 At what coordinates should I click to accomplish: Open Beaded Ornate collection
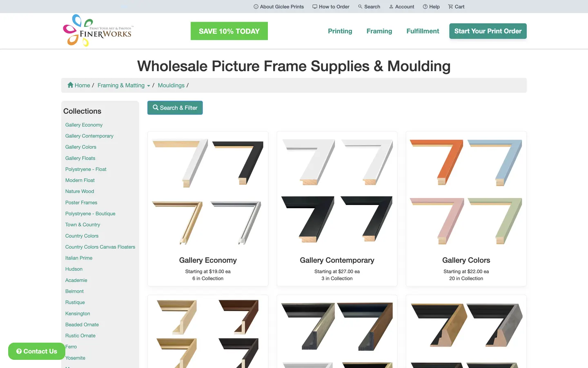point(82,324)
